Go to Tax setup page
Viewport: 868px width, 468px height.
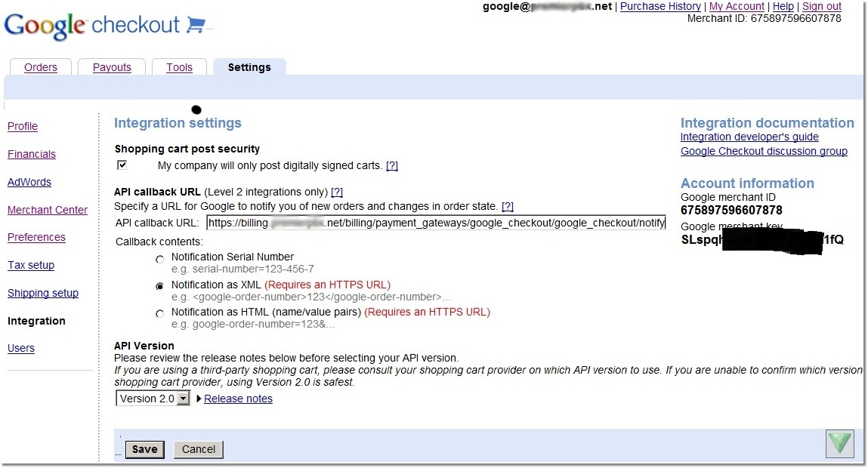click(31, 265)
